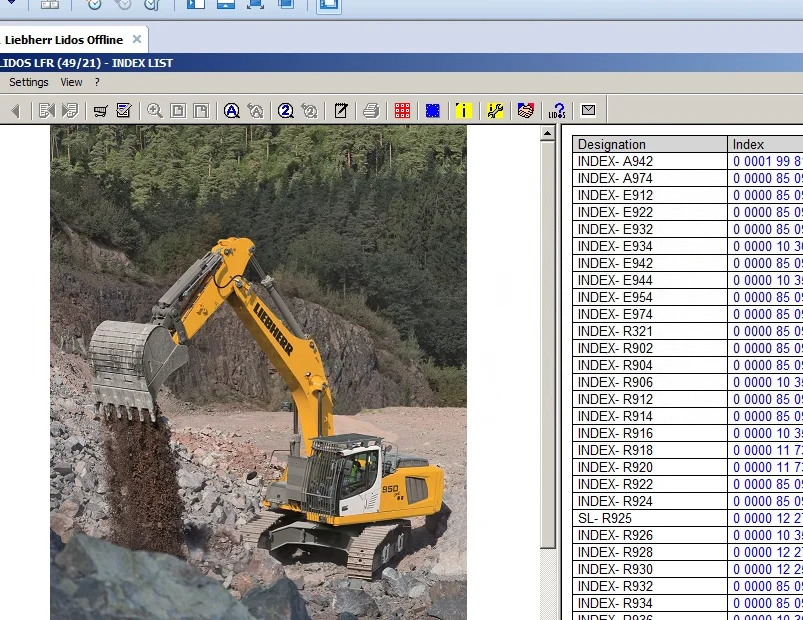Image resolution: width=803 pixels, height=620 pixels.
Task: Click the shopping cart icon
Action: point(101,111)
